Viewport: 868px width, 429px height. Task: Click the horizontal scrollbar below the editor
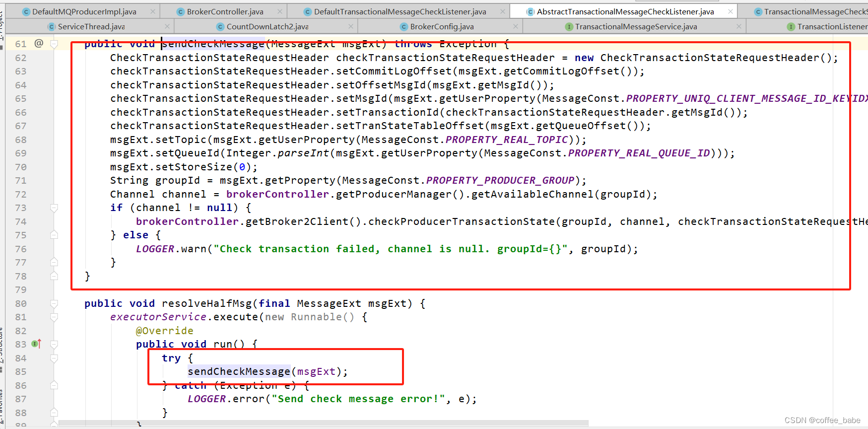(x=324, y=424)
